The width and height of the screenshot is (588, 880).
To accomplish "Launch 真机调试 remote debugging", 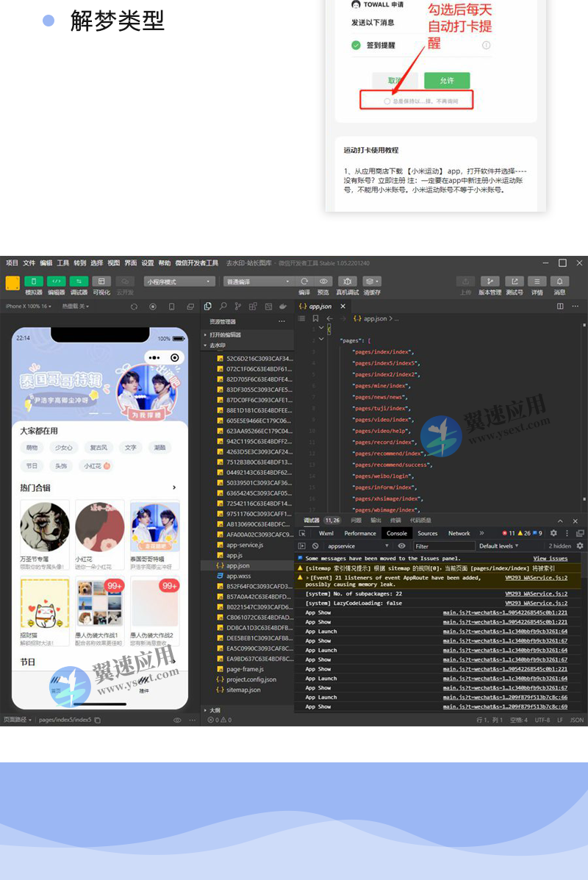I will tap(348, 281).
